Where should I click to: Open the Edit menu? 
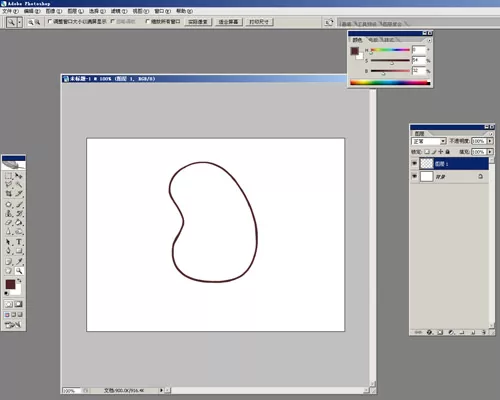pos(32,11)
